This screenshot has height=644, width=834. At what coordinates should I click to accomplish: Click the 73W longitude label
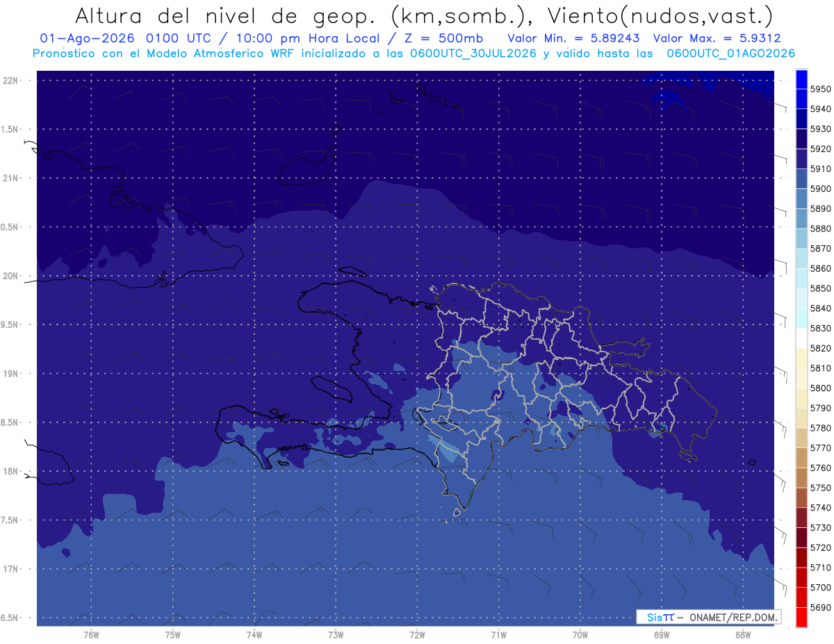tap(335, 635)
